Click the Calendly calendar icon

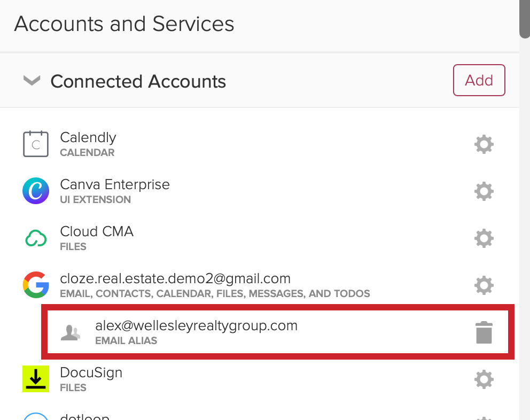tap(36, 144)
